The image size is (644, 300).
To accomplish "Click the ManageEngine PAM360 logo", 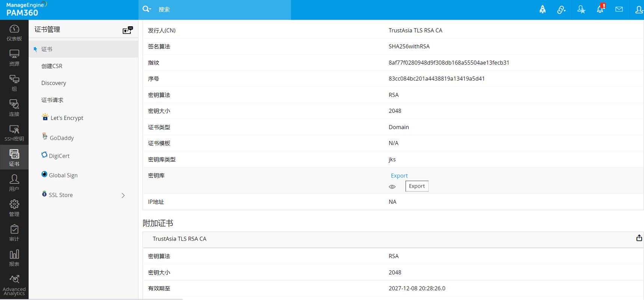I will [26, 9].
